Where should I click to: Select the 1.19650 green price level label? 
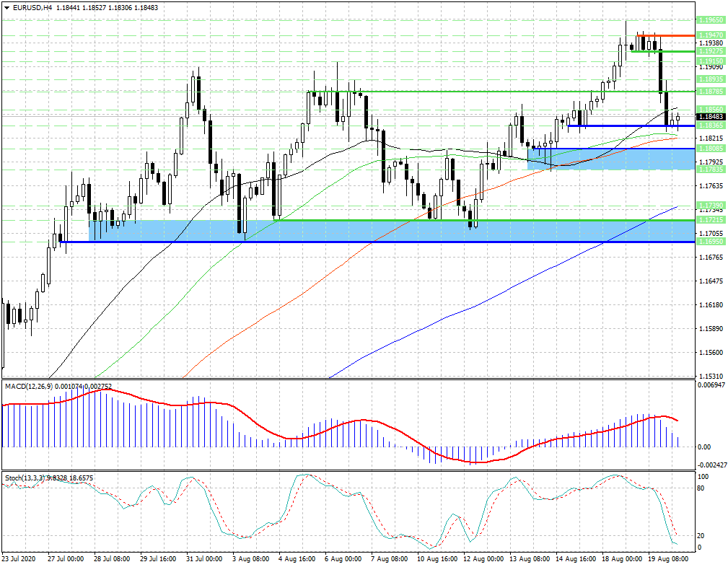pyautogui.click(x=711, y=20)
